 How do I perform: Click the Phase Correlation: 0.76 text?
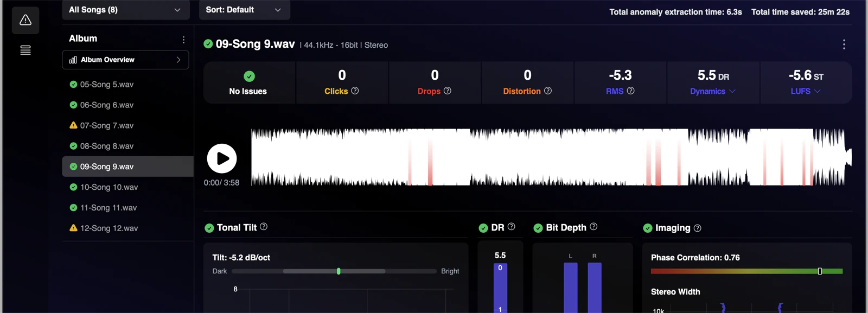pos(695,258)
